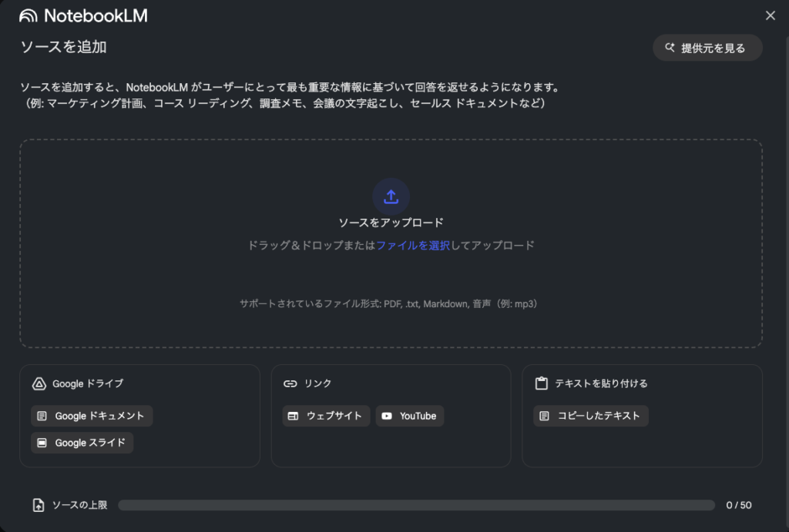Open the 提供元を見る button
The width and height of the screenshot is (789, 532).
[707, 48]
